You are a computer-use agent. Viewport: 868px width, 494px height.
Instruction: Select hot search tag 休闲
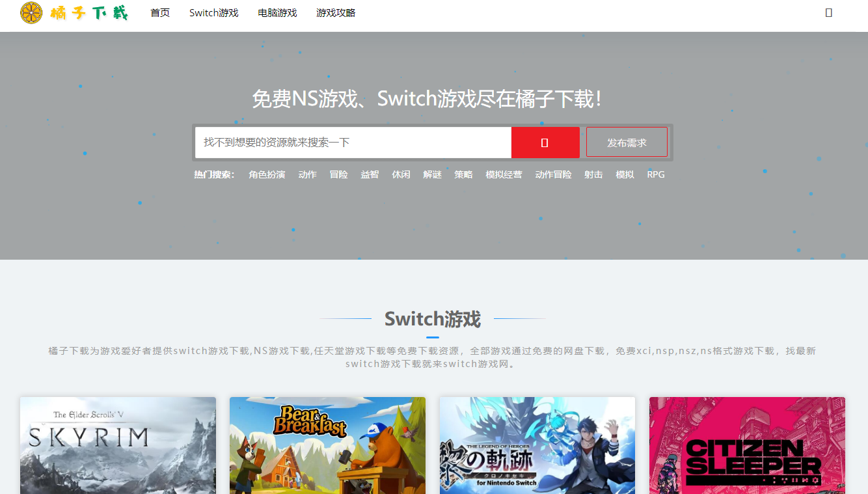[401, 174]
